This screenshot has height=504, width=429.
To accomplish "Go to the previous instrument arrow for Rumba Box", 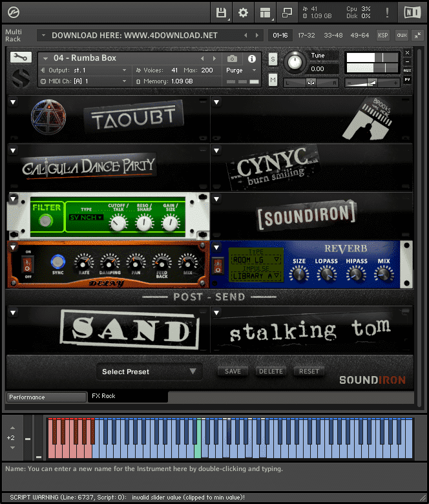I will pyautogui.click(x=202, y=59).
